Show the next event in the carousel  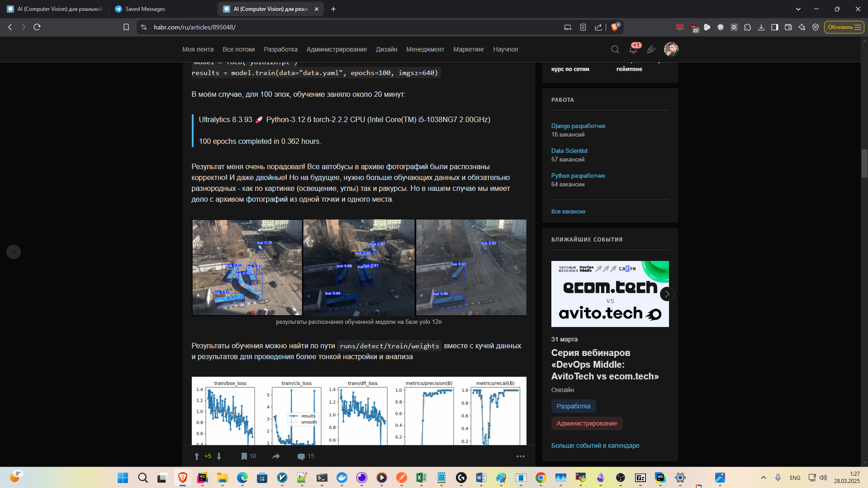[x=667, y=294]
